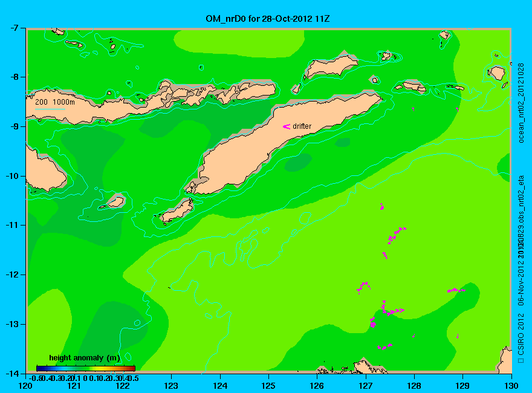The height and width of the screenshot is (393, 532).
Task: Click latitude axis label '-13'
Action: tap(12, 325)
